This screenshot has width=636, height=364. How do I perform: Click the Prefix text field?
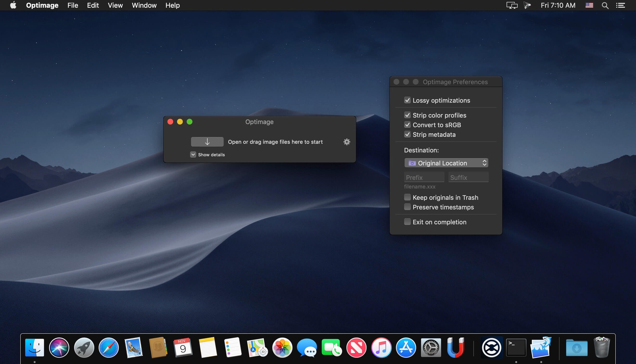(x=424, y=177)
